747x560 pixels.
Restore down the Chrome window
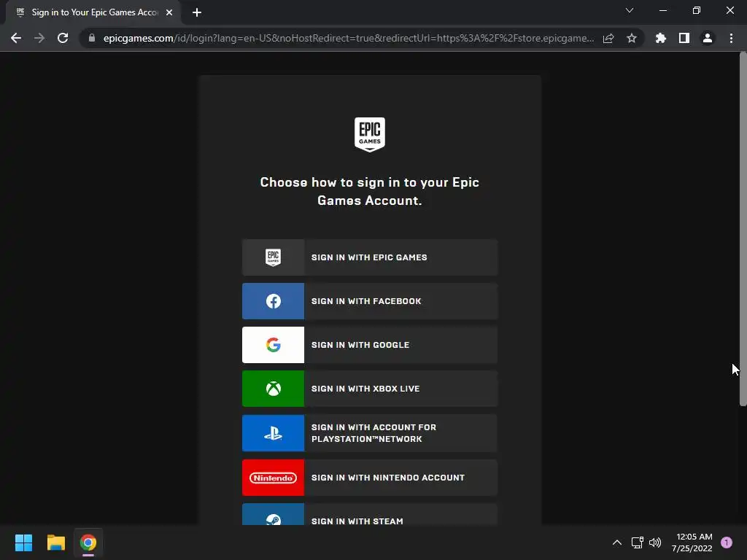pyautogui.click(x=697, y=10)
